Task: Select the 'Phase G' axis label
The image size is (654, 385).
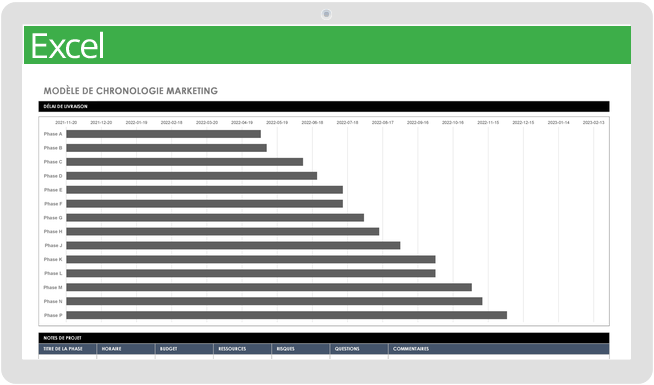Action: (x=53, y=218)
